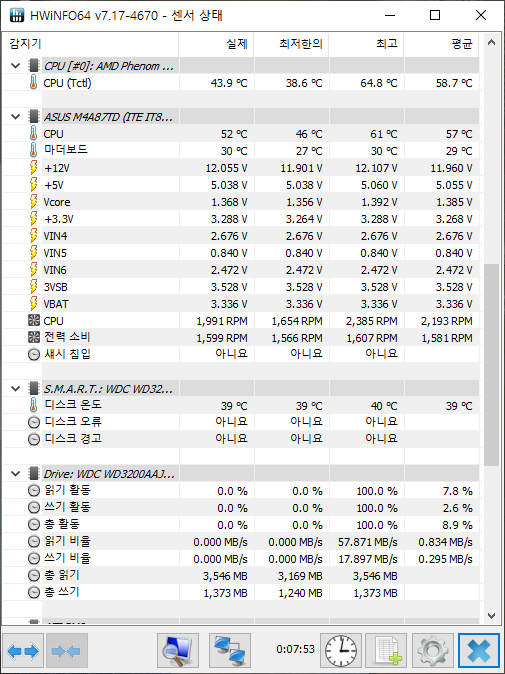
Task: Click the 디스크 경고 status icon
Action: click(34, 439)
